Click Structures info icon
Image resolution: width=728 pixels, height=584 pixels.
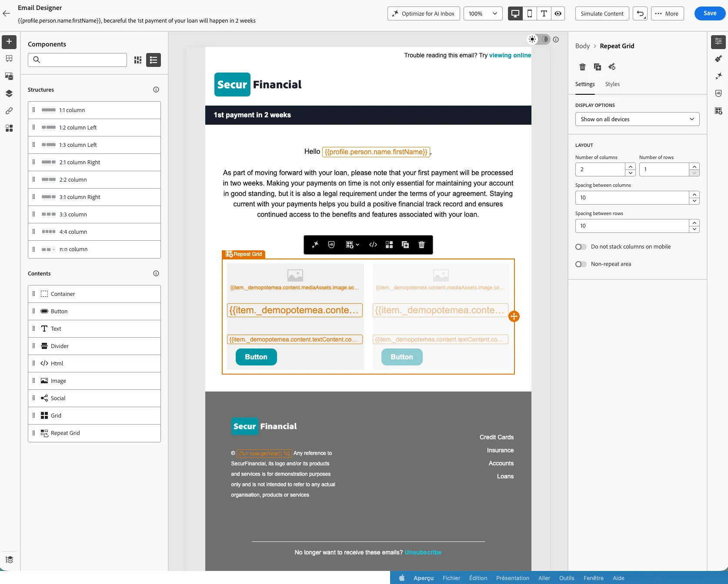click(x=156, y=90)
